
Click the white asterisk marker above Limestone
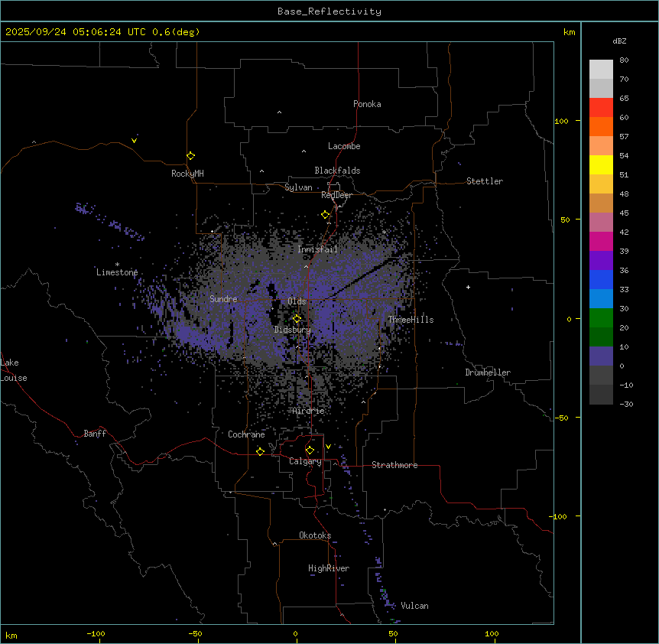(117, 264)
